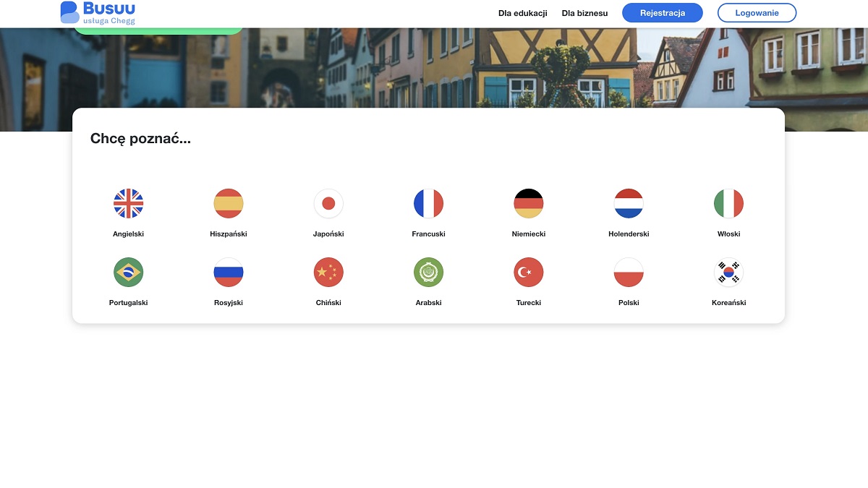
Task: Select the Włoski Italian flag
Action: (x=728, y=203)
